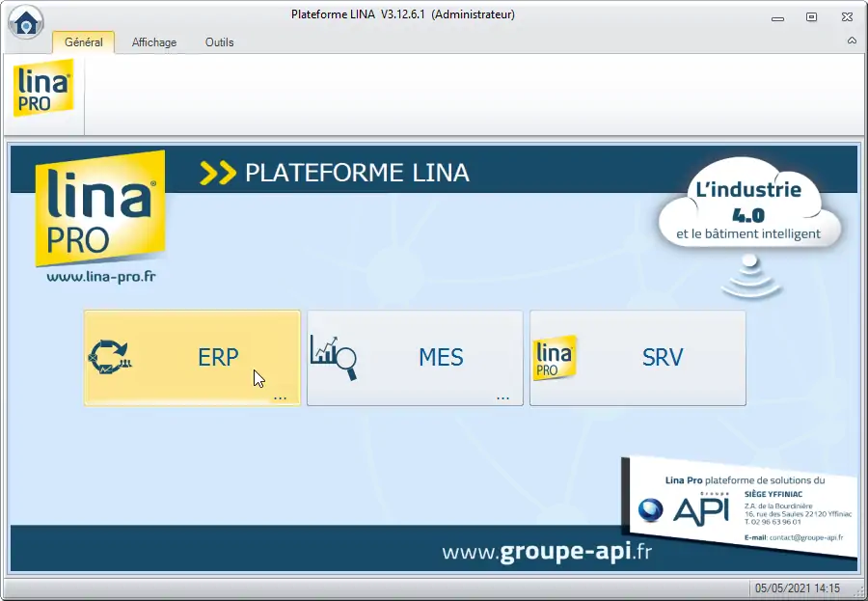Open the Outils tab
This screenshot has height=601, width=868.
point(219,42)
